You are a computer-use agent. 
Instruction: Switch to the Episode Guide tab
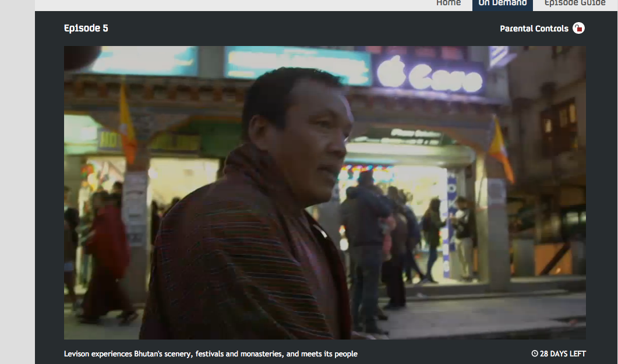(574, 3)
